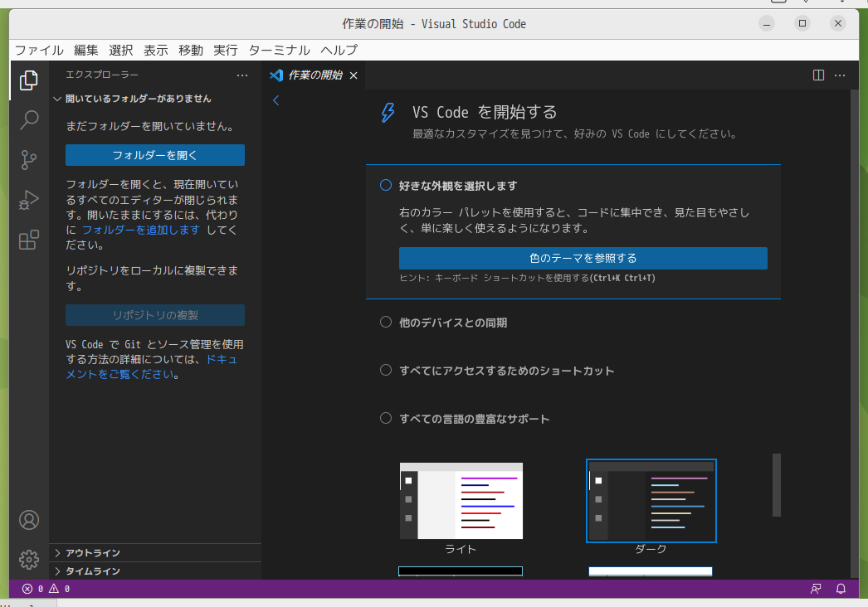Open the 選択 menu
The height and width of the screenshot is (607, 868).
[x=120, y=51]
